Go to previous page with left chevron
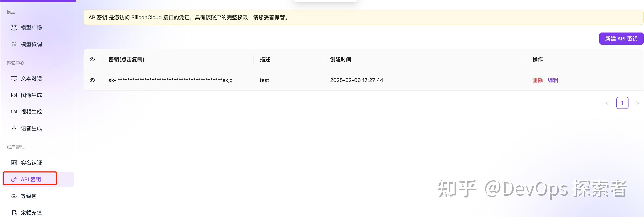This screenshot has width=644, height=217. (x=607, y=103)
